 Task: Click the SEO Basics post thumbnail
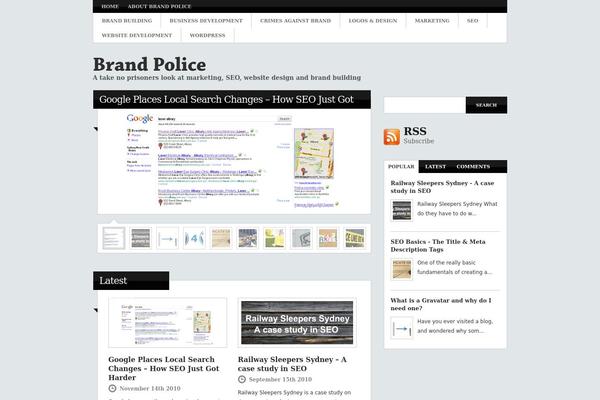402,269
